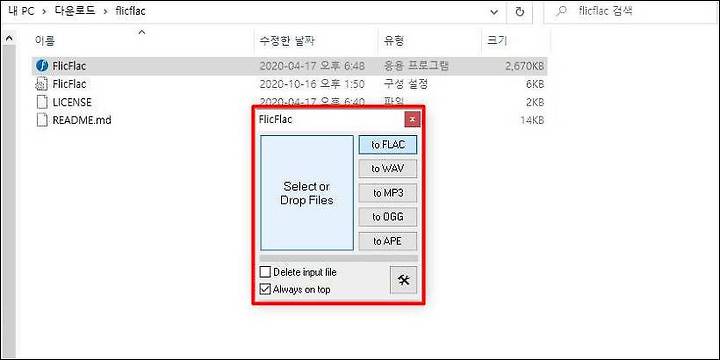Select the LICENSE file icon

click(42, 102)
